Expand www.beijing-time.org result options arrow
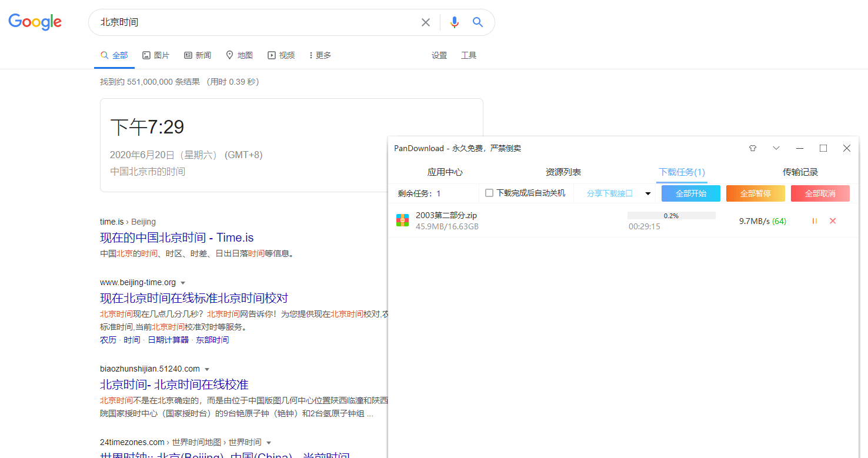The height and width of the screenshot is (458, 868). (x=183, y=283)
